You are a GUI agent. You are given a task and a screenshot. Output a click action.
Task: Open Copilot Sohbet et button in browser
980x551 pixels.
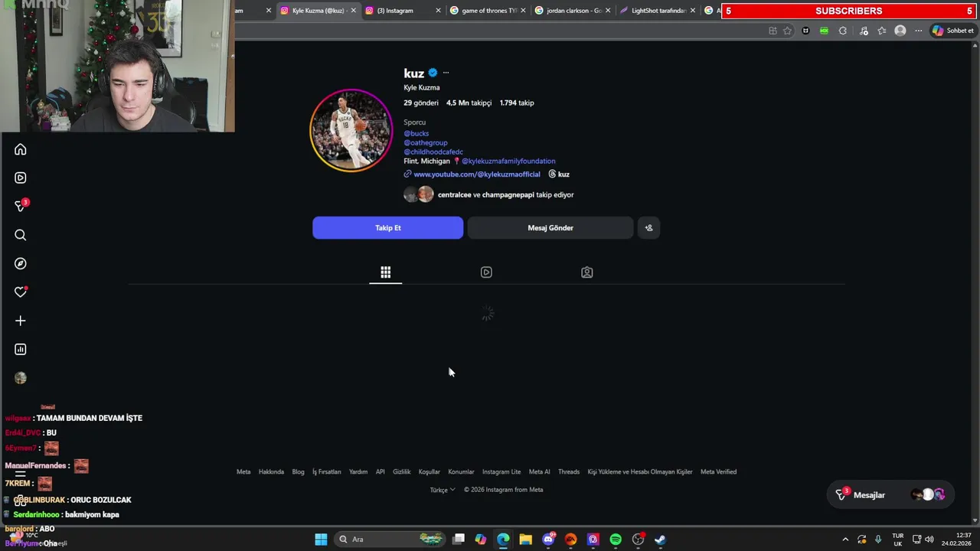(952, 31)
